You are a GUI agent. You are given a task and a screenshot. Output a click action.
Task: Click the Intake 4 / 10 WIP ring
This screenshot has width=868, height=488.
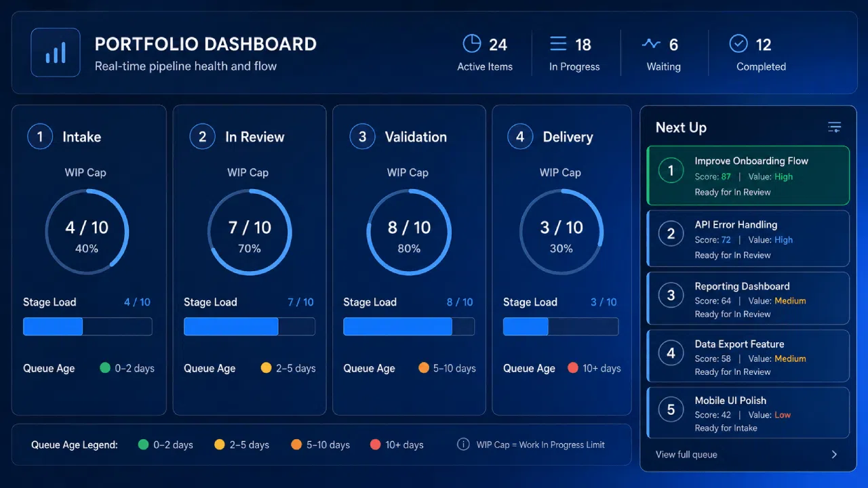pyautogui.click(x=87, y=232)
